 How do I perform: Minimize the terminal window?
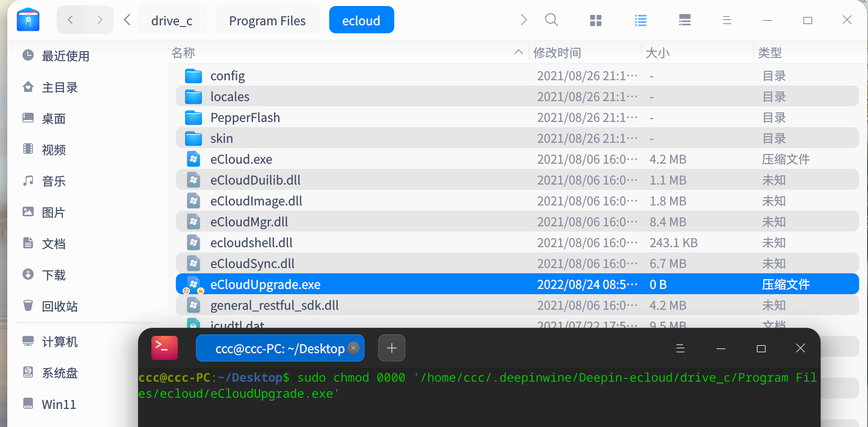(x=721, y=348)
